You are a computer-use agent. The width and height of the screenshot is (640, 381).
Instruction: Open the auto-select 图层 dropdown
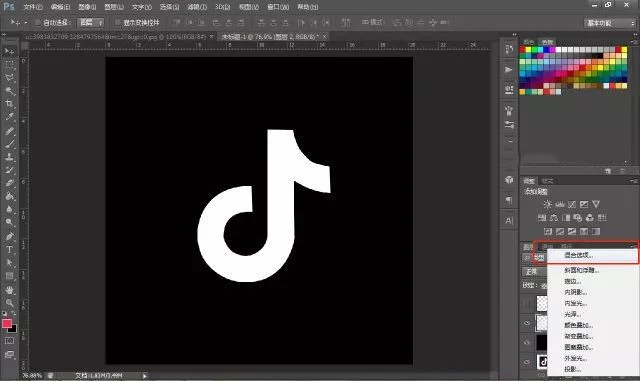tap(91, 22)
